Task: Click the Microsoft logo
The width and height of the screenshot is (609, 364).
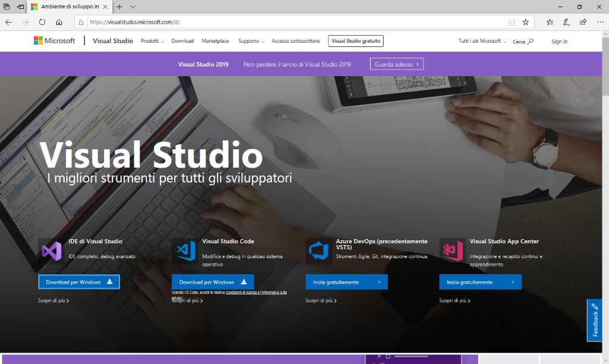Action: point(54,41)
